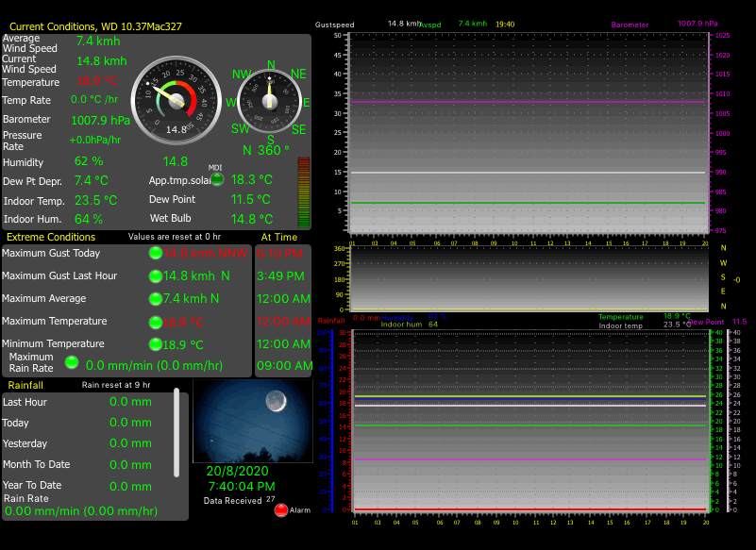Click the Extreme Conditions heading
Screen dimensions: 756x550
pyautogui.click(x=51, y=237)
